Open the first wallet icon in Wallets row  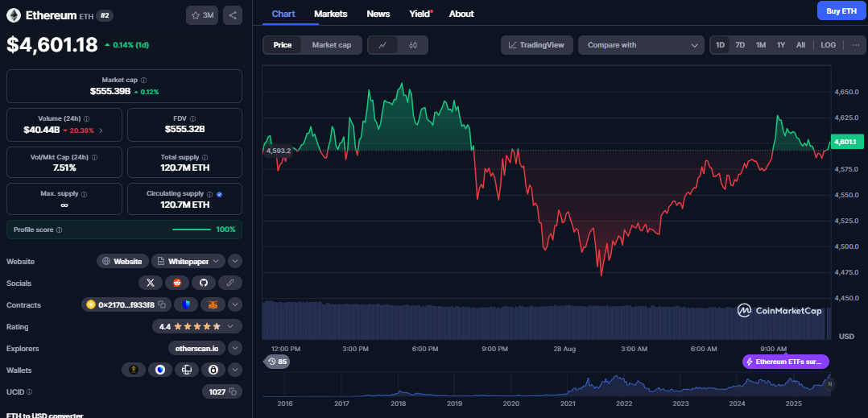pos(134,370)
